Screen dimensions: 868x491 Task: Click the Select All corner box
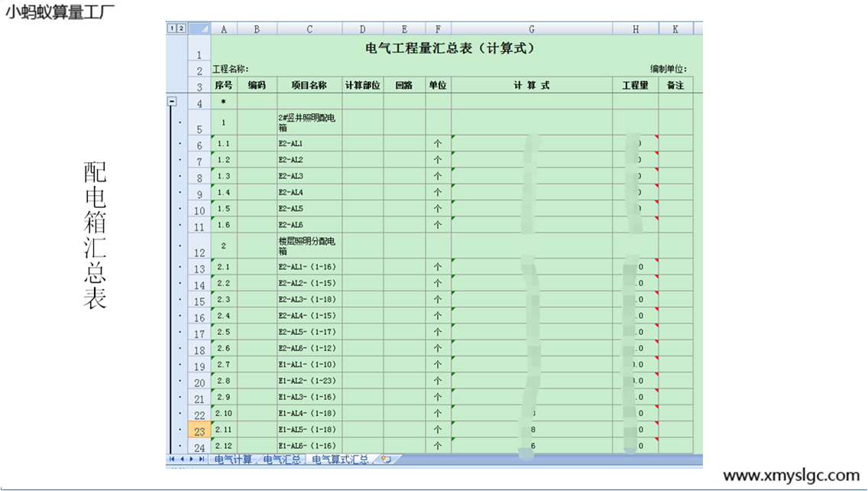tap(199, 28)
